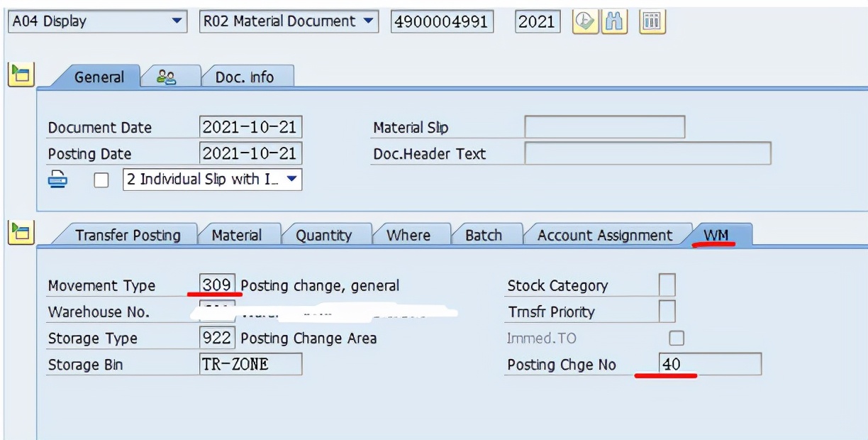Viewport: 868px width, 440px height.
Task: Click the Material Slip input field
Action: pyautogui.click(x=605, y=127)
